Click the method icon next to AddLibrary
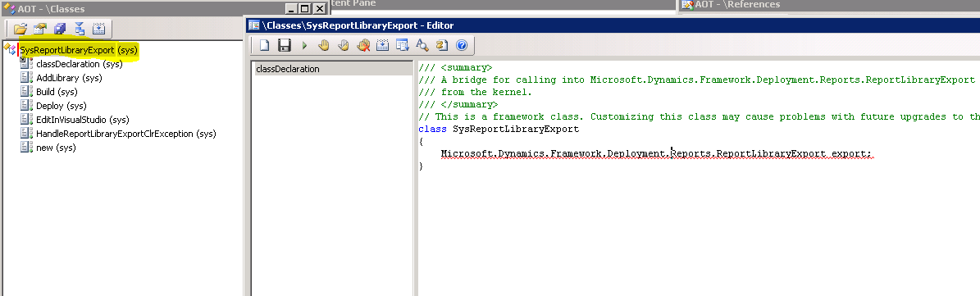Viewport: 980px width, 296px height. (26, 77)
